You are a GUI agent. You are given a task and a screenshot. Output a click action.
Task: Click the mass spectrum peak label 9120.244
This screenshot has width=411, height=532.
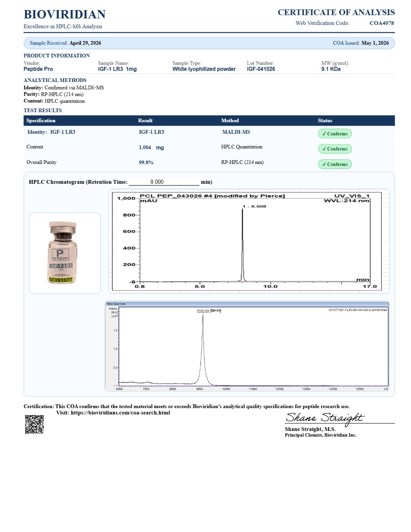pyautogui.click(x=203, y=310)
